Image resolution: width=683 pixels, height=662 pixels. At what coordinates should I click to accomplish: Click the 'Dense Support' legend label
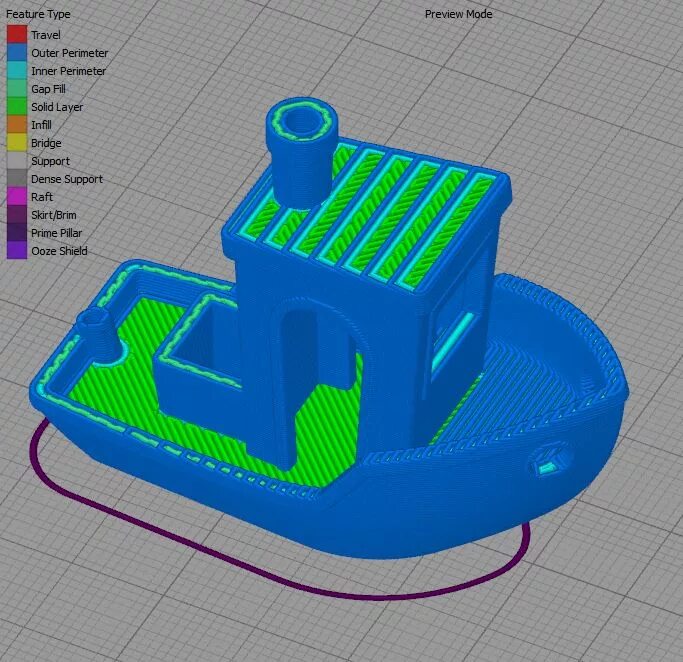[x=67, y=179]
